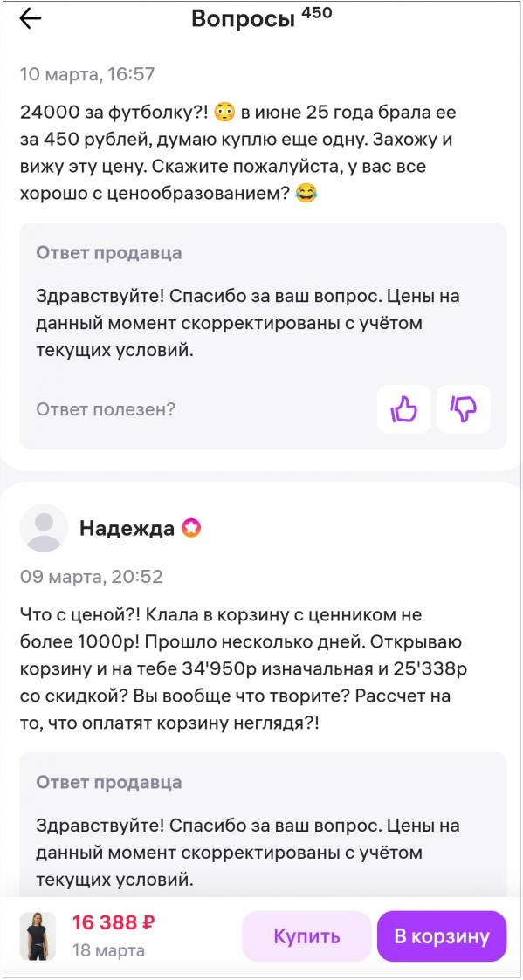Tap the thumbs down icon on seller answer
This screenshot has height=980, width=523.
(463, 409)
